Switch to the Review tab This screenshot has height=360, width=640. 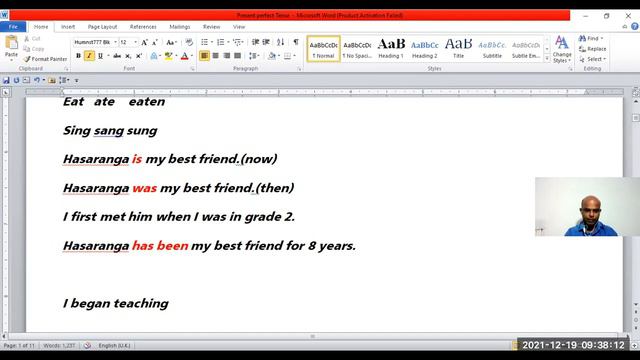(211, 27)
